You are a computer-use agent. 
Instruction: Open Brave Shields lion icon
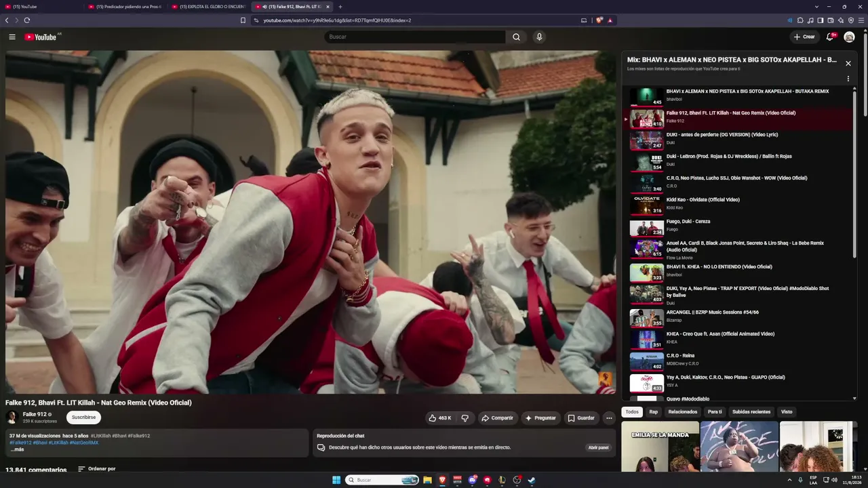tap(599, 20)
